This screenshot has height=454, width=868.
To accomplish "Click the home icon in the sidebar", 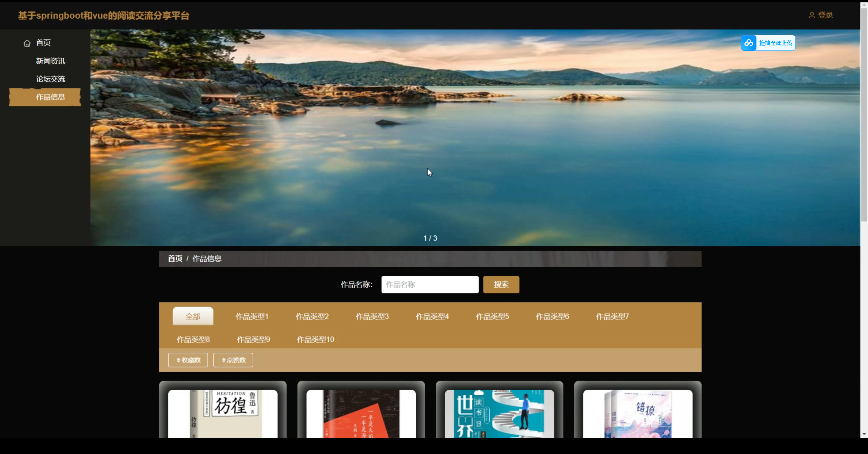I will 27,43.
